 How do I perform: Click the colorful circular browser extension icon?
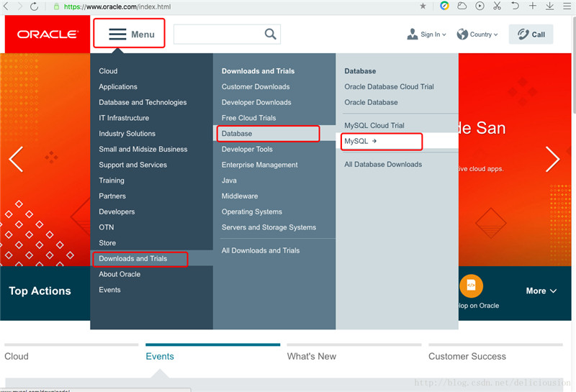(x=444, y=6)
